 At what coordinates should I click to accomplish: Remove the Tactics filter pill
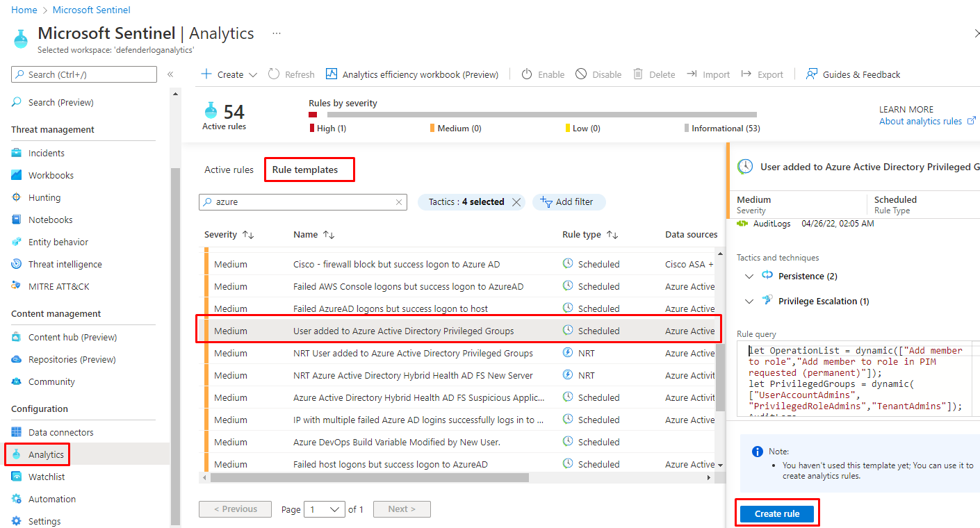pyautogui.click(x=516, y=202)
